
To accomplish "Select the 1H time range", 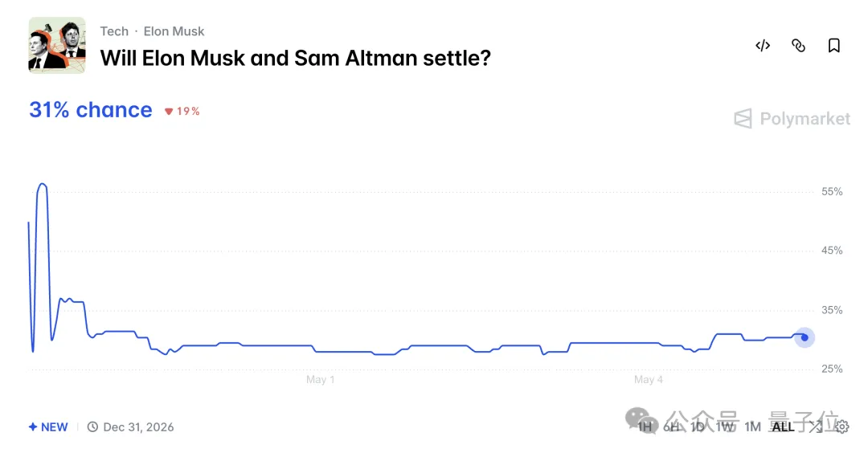I will (645, 426).
